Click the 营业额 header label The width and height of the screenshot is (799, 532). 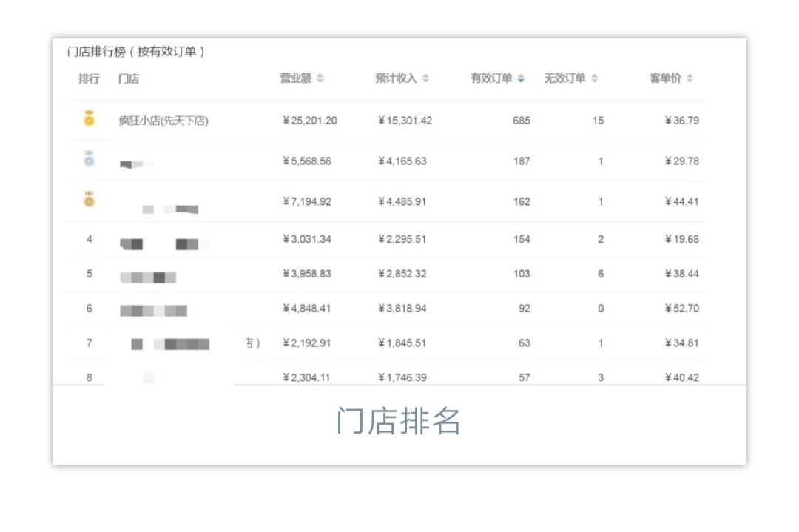click(x=295, y=78)
